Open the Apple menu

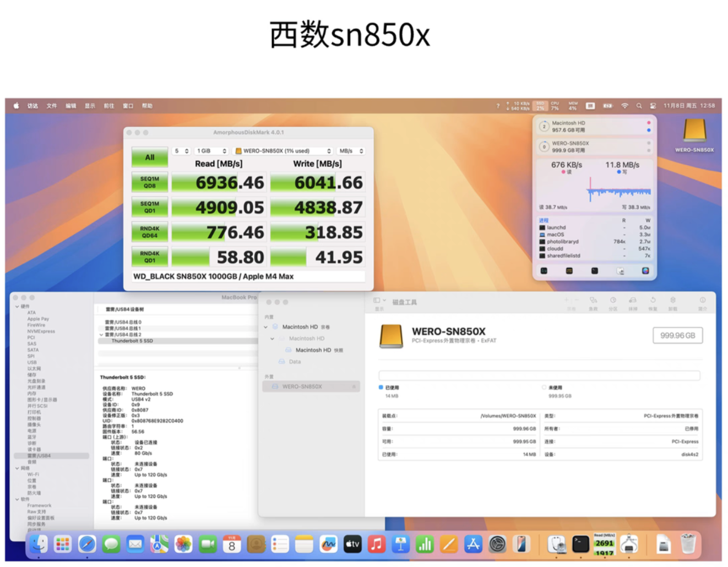click(16, 106)
